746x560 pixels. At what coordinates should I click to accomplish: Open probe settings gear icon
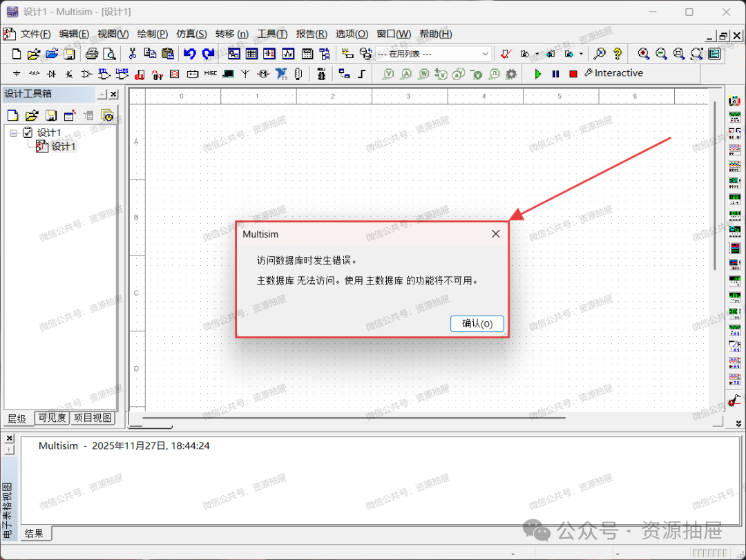511,74
